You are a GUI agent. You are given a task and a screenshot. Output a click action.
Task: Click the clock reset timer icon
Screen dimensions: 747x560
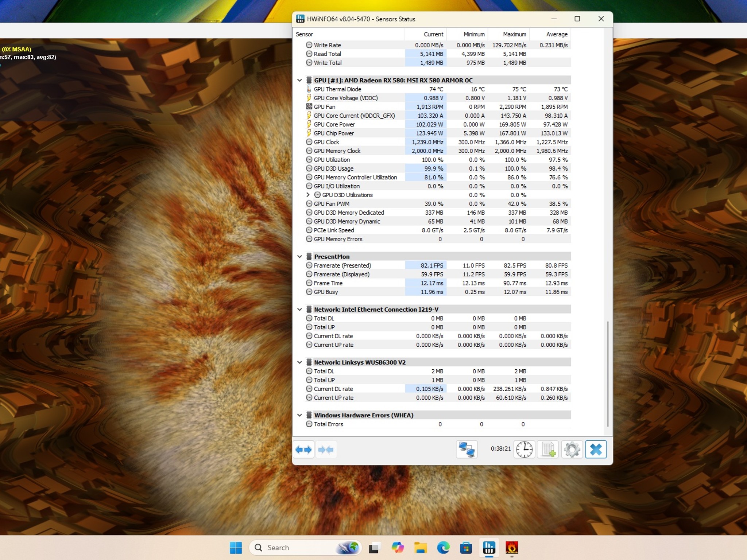click(524, 450)
